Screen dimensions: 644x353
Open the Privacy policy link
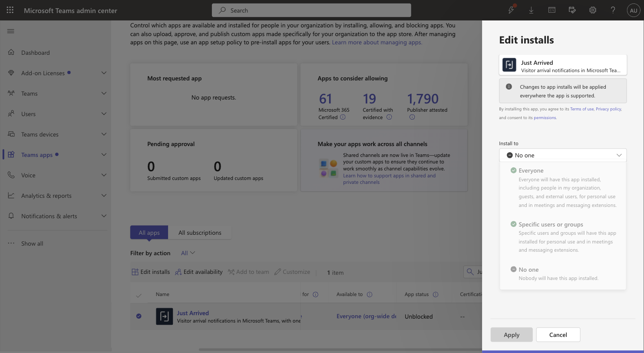608,109
